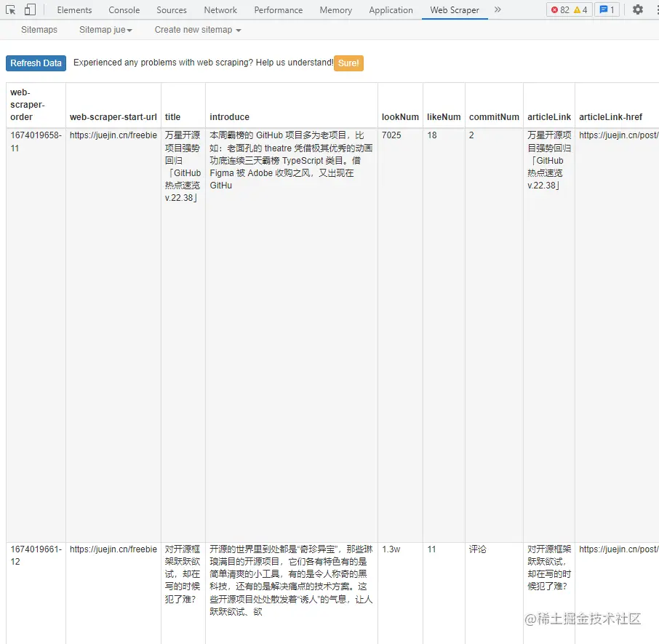The image size is (659, 644).
Task: Show more DevTools tabs chevron
Action: tap(498, 9)
